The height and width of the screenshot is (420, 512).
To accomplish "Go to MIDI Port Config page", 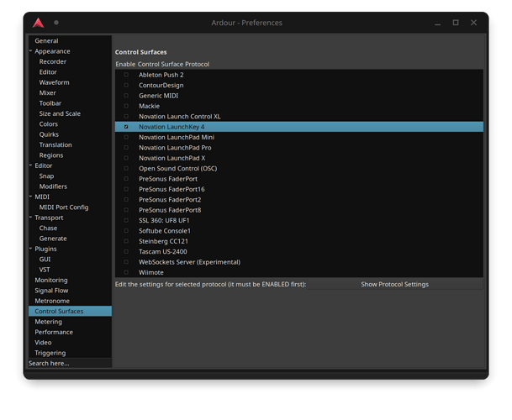I will [x=64, y=207].
